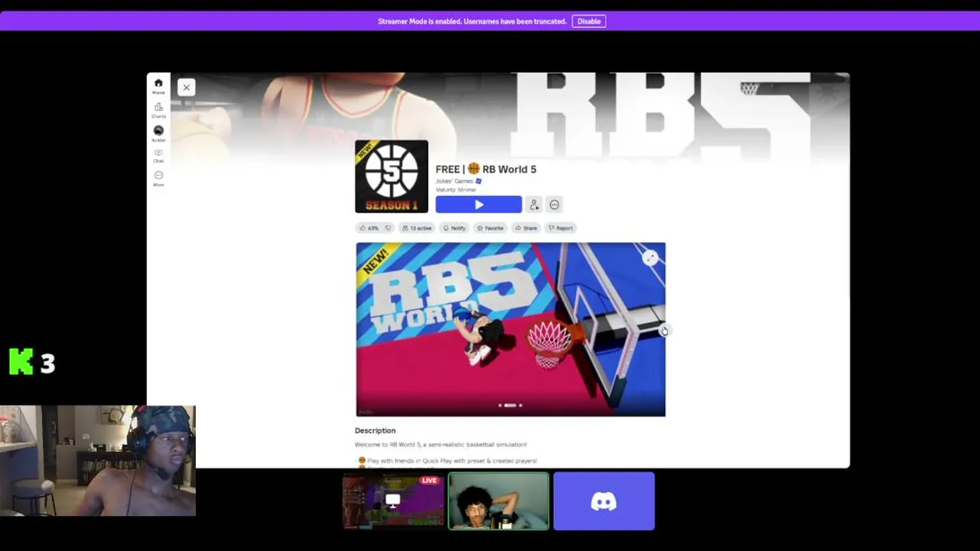Add the game to favorites
The width and height of the screenshot is (980, 551).
[x=490, y=228]
